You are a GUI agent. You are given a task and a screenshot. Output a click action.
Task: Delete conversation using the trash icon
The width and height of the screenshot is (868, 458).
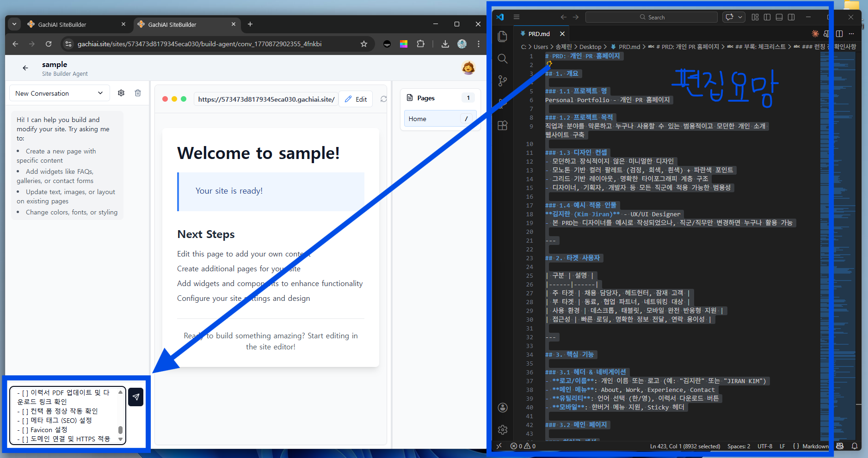(x=138, y=93)
